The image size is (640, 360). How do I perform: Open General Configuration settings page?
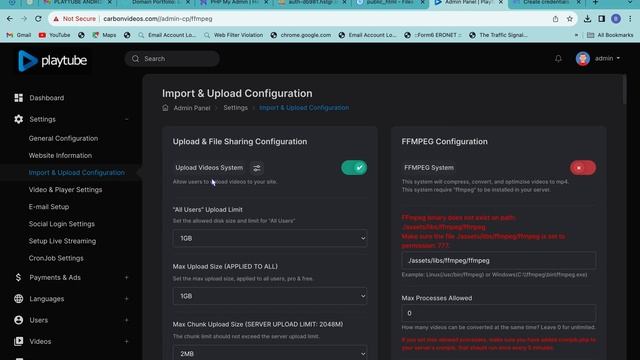pos(63,138)
